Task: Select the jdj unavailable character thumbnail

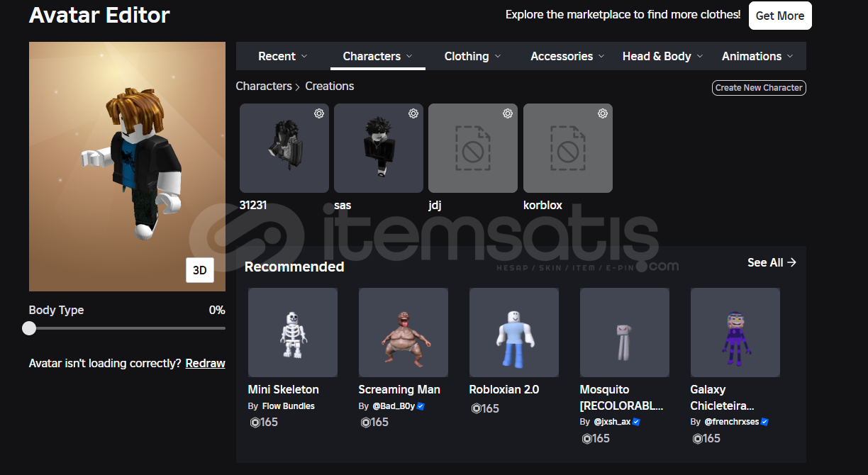Action: tap(473, 148)
